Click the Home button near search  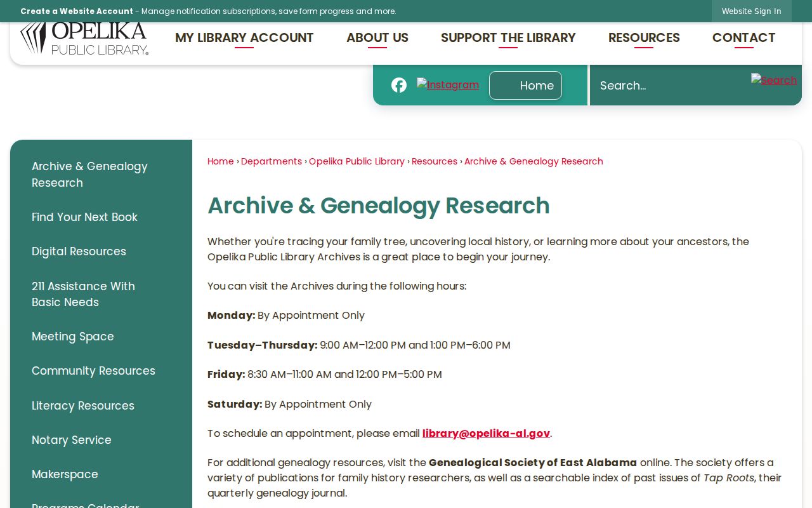click(x=525, y=85)
